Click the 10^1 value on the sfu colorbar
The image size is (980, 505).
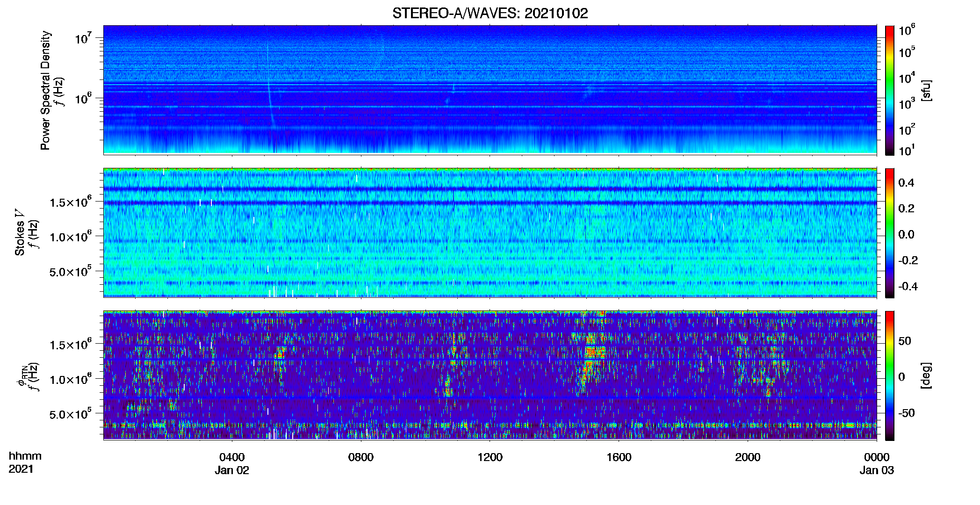click(907, 151)
